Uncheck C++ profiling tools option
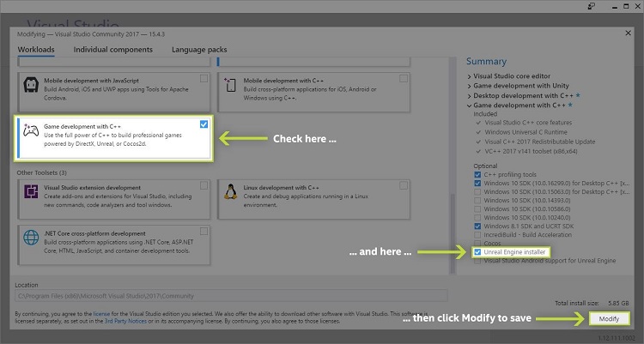The image size is (644, 344). pyautogui.click(x=477, y=174)
